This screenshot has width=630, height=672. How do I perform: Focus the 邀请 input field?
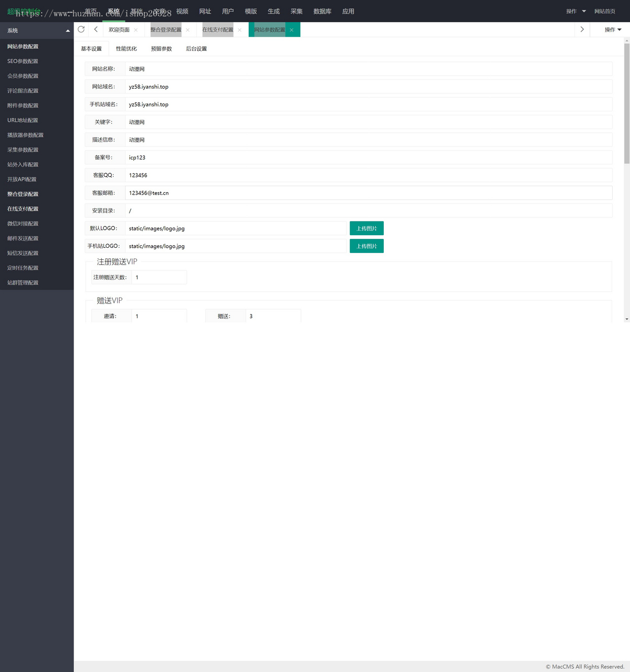click(x=159, y=316)
